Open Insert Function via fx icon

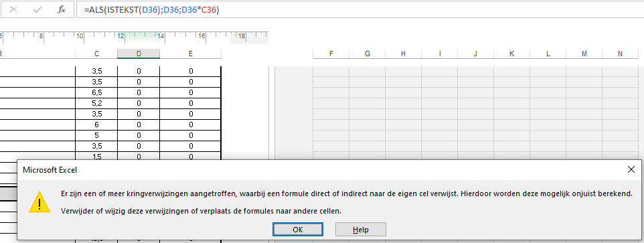pos(61,10)
